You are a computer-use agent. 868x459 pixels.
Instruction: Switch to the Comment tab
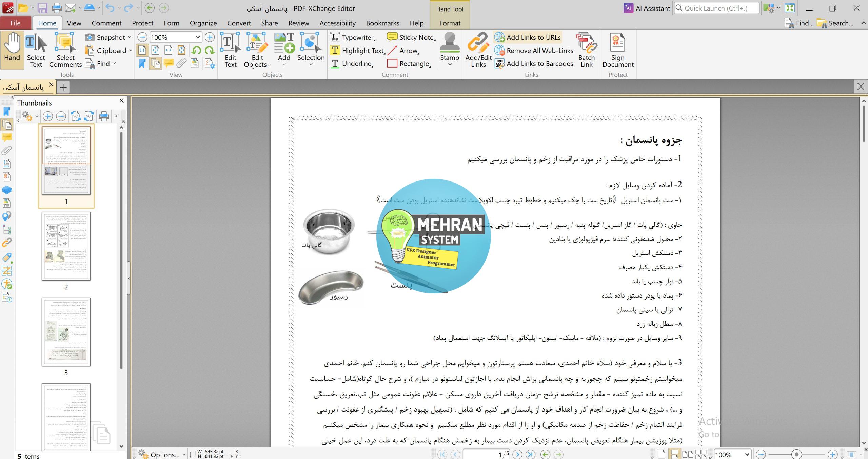coord(106,23)
